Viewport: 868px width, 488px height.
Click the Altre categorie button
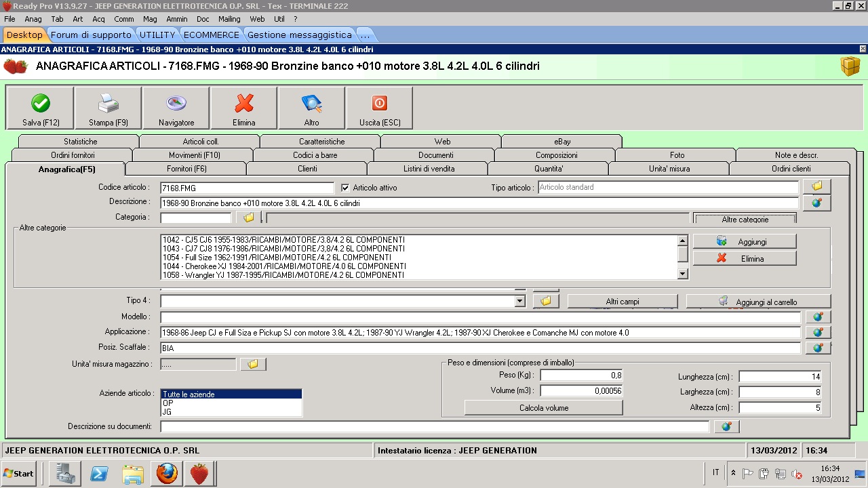tap(745, 219)
